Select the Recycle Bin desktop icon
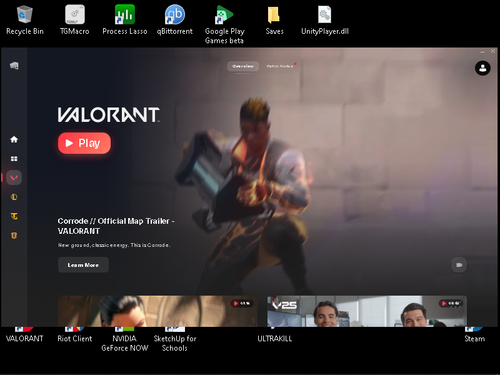This screenshot has width=500, height=375. 25,20
